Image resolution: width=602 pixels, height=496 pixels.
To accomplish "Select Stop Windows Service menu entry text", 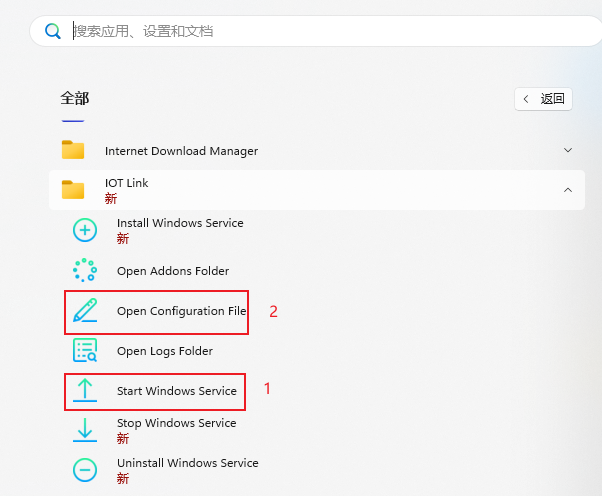I will tap(176, 423).
